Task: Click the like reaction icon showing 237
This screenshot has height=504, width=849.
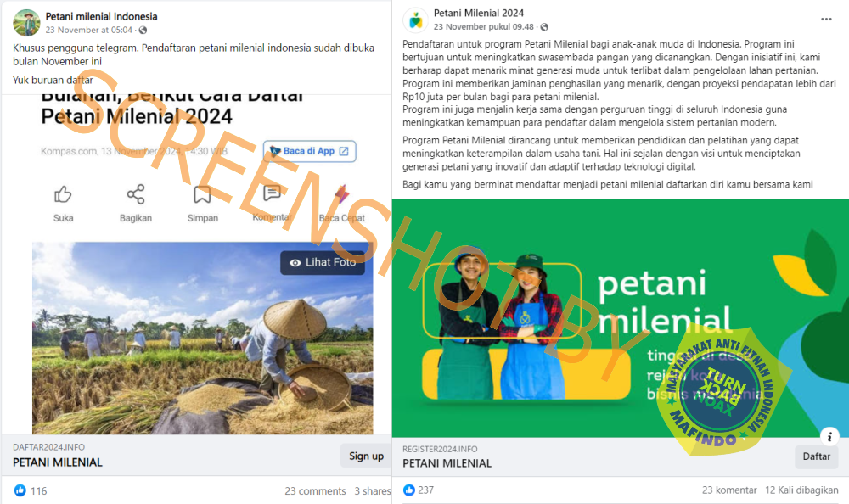Action: [x=409, y=490]
